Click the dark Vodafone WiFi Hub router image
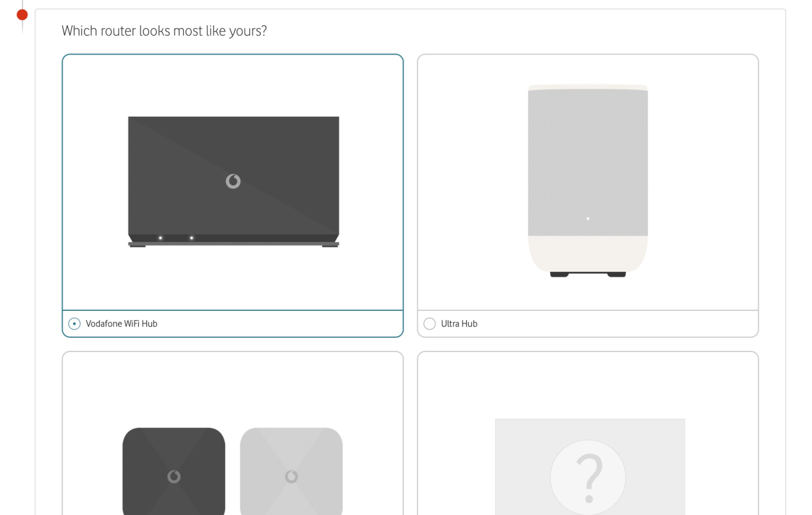This screenshot has height=515, width=812. pos(234,182)
